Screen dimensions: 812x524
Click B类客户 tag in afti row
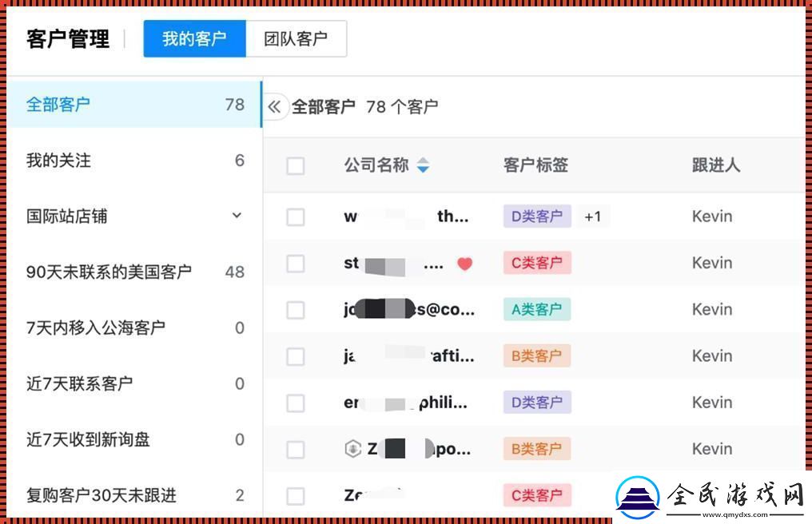(537, 355)
